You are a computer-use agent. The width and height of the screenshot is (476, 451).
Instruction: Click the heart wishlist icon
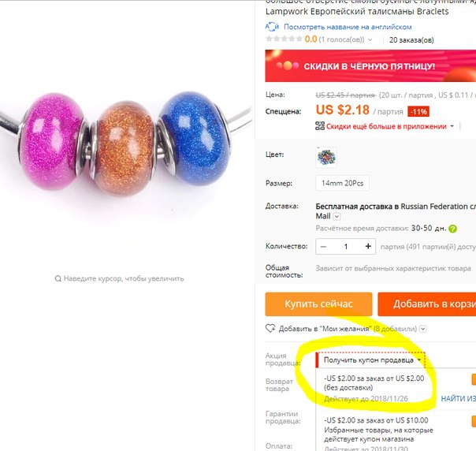point(270,328)
